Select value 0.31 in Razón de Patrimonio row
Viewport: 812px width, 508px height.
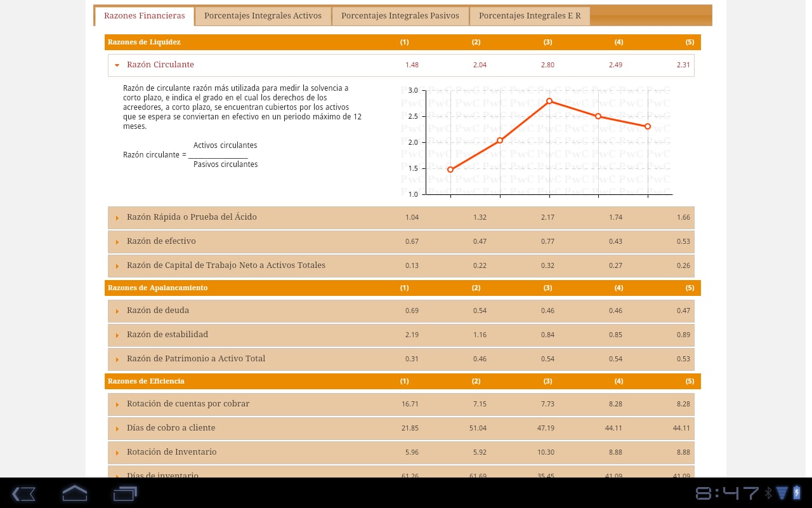coord(412,359)
